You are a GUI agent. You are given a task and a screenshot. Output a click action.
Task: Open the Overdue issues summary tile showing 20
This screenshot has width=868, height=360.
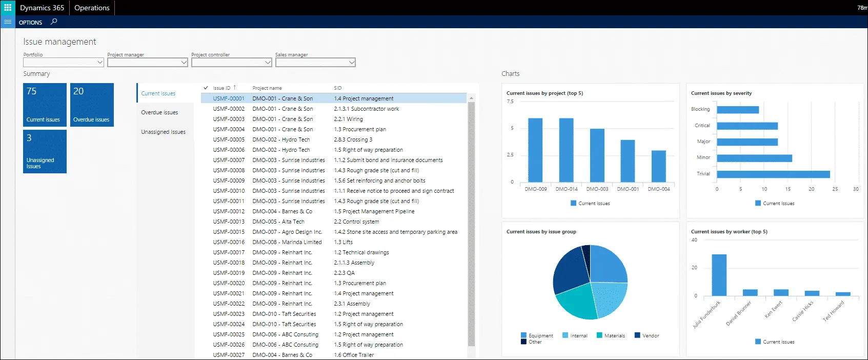coord(92,105)
